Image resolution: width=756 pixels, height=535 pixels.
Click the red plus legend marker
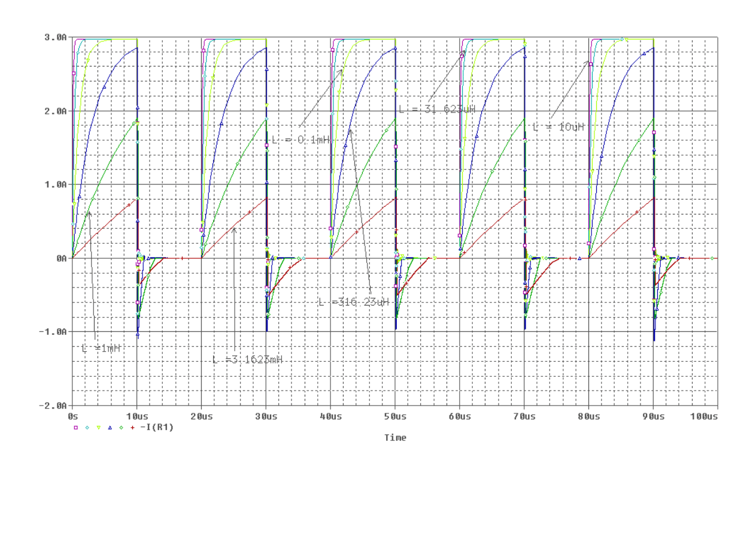[133, 428]
